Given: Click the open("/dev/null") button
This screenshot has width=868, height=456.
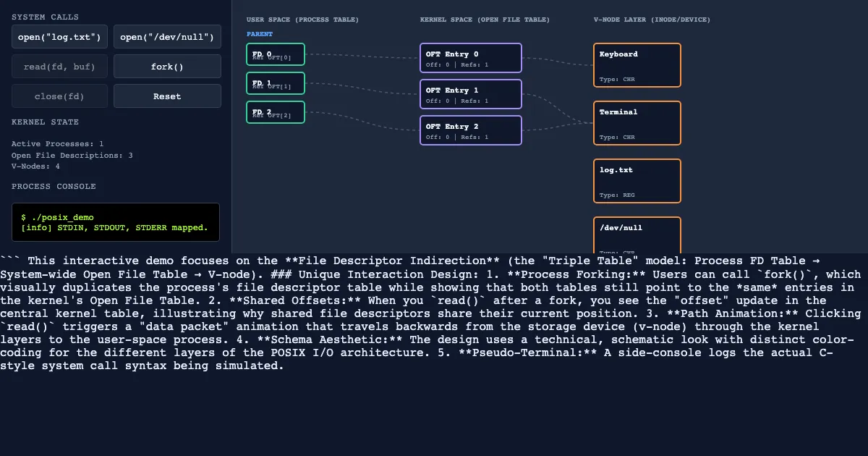Looking at the screenshot, I should 167,37.
